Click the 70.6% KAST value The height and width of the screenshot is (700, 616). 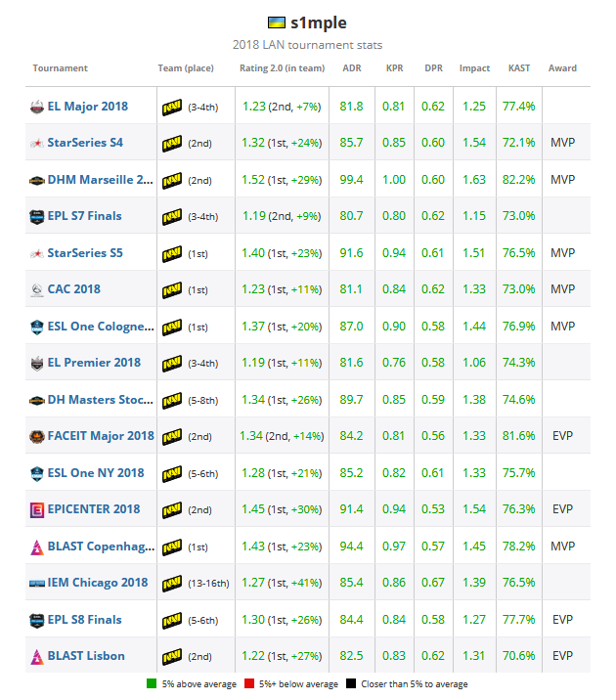point(518,655)
